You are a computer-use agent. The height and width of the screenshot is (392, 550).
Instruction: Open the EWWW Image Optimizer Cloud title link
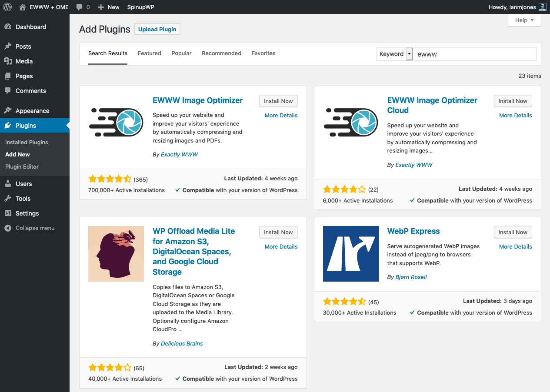(x=432, y=105)
